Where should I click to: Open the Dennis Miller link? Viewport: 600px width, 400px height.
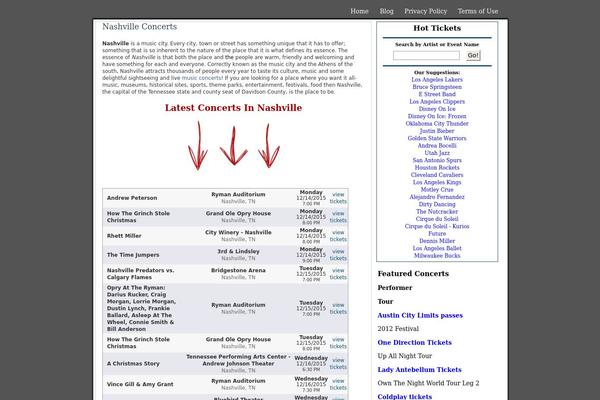point(437,241)
